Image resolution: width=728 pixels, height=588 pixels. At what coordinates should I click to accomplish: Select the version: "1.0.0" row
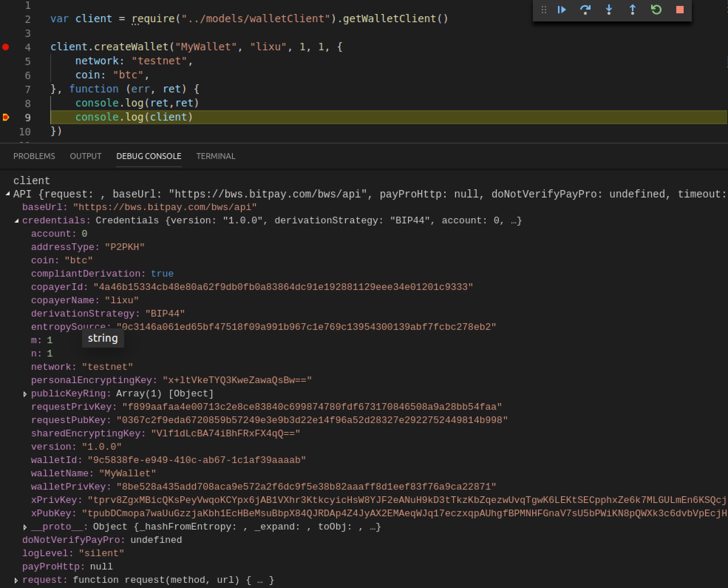[x=76, y=447]
